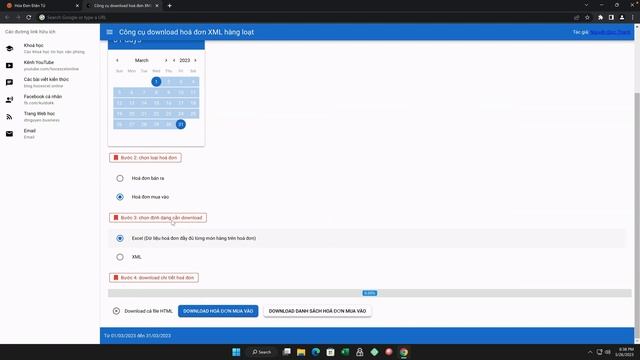Show hidden system tray icons chevron
640x360 pixels.
tap(590, 352)
